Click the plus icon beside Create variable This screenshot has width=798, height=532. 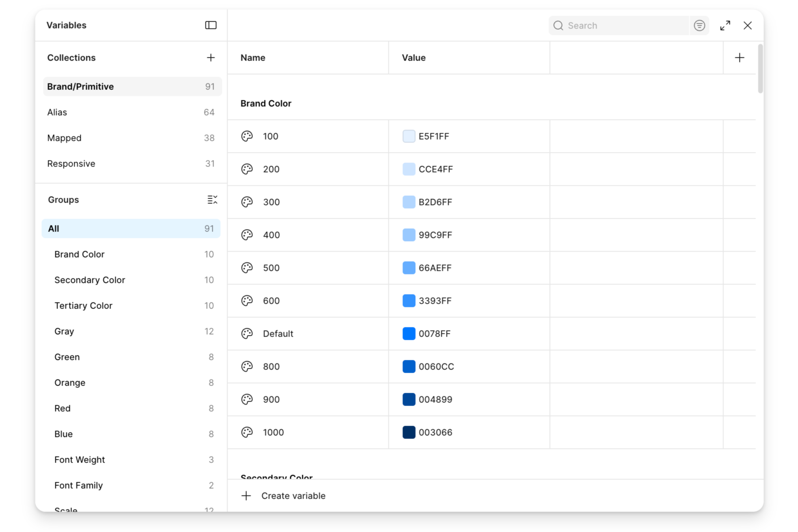(x=246, y=496)
